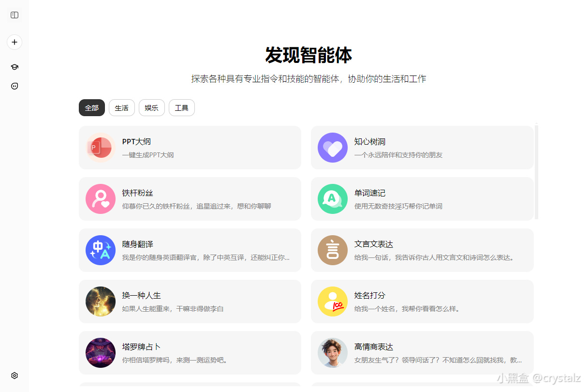
Task: Switch to the 娱乐 category tab
Action: (x=151, y=107)
